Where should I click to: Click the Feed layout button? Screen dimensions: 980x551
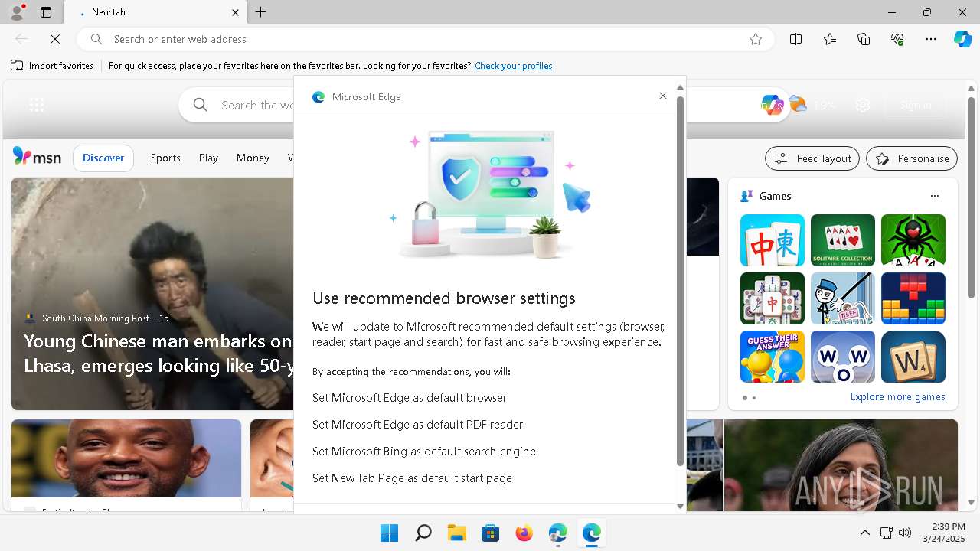[812, 158]
